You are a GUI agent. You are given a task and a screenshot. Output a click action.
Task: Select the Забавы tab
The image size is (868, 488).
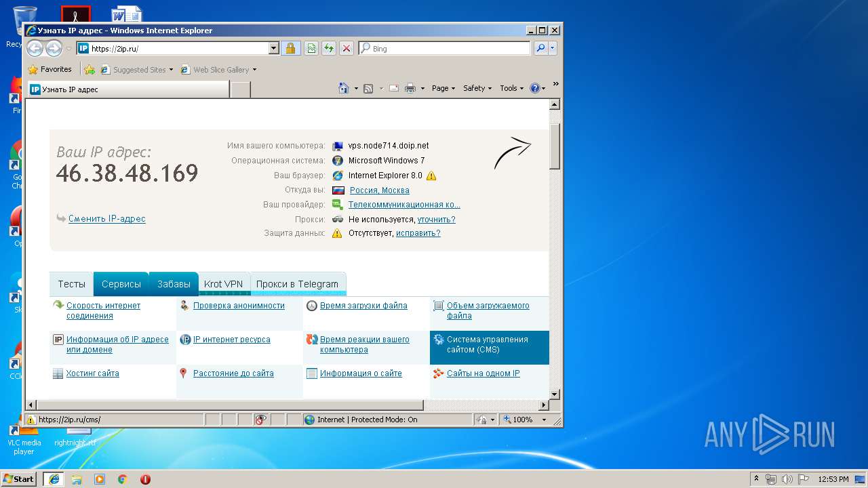pos(174,284)
